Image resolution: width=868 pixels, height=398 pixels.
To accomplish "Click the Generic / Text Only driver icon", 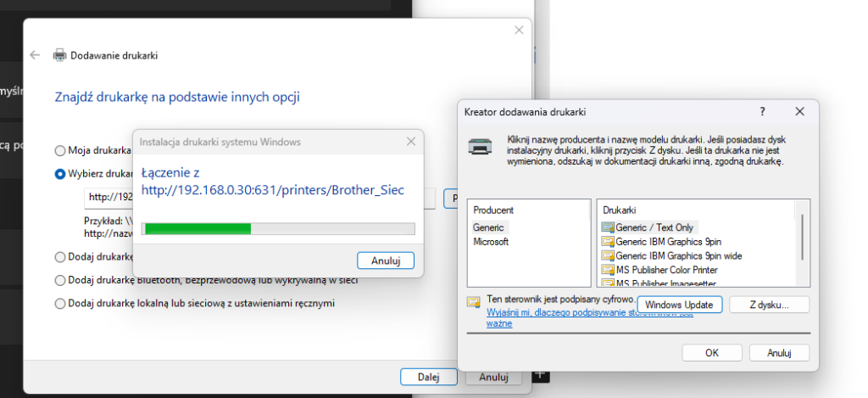I will point(608,227).
